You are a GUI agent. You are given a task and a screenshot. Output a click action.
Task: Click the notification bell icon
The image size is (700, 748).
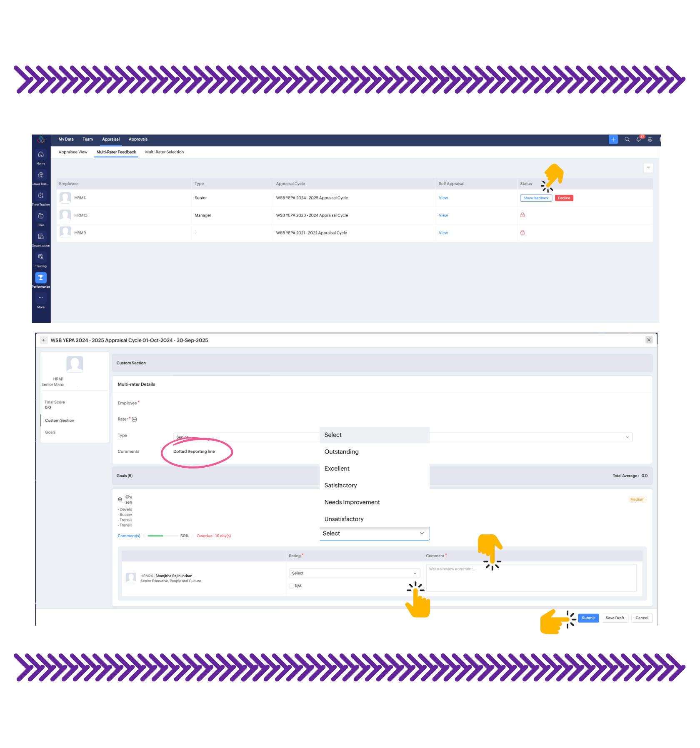[x=638, y=140]
